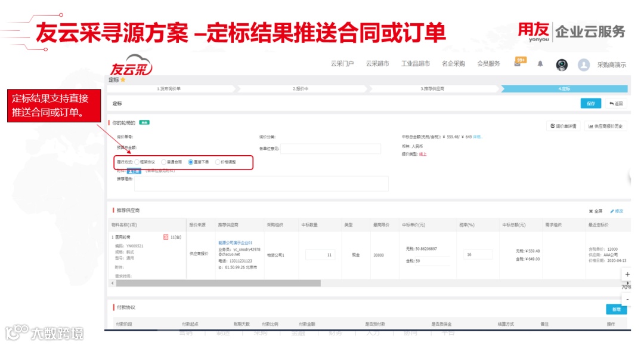Image resolution: width=644 pixels, height=345 pixels.
Task: Zoom in with the plus button
Action: [627, 275]
